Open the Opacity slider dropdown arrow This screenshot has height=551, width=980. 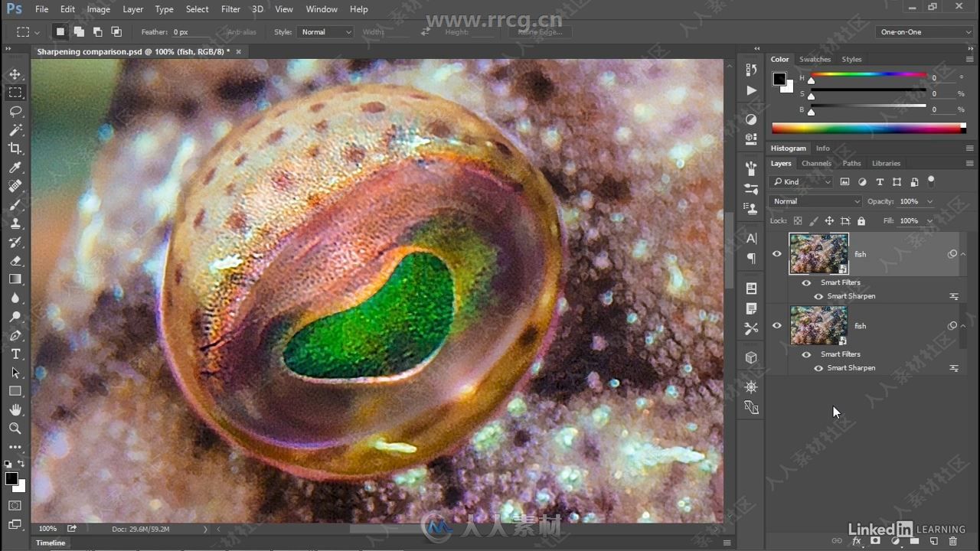click(929, 201)
